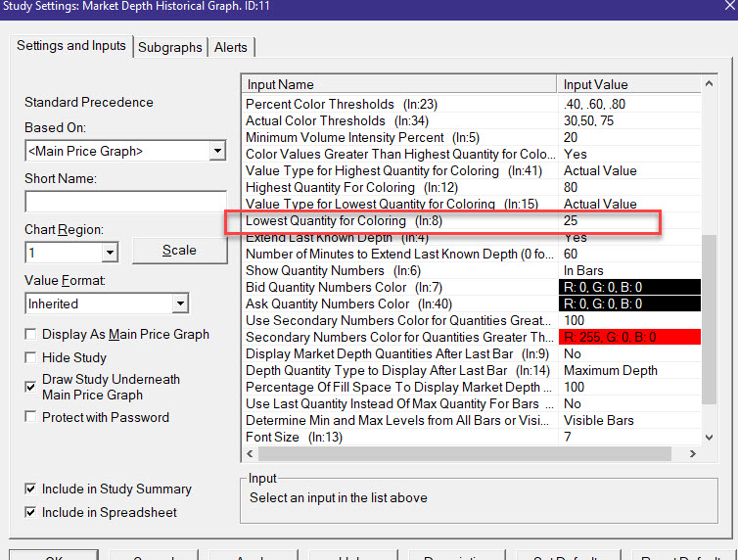738x560 pixels.
Task: Open the Value Format dropdown
Action: (x=180, y=303)
